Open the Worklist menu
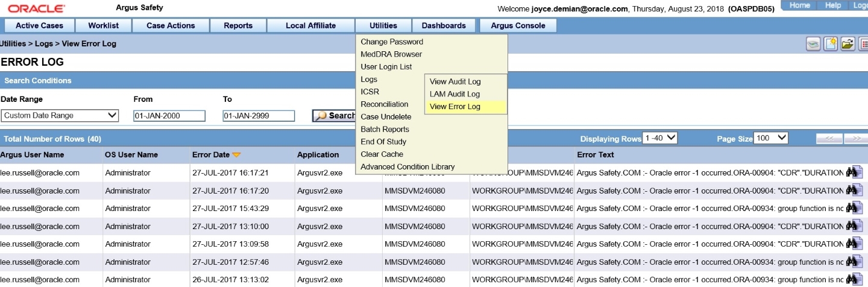This screenshot has width=868, height=287. (103, 26)
